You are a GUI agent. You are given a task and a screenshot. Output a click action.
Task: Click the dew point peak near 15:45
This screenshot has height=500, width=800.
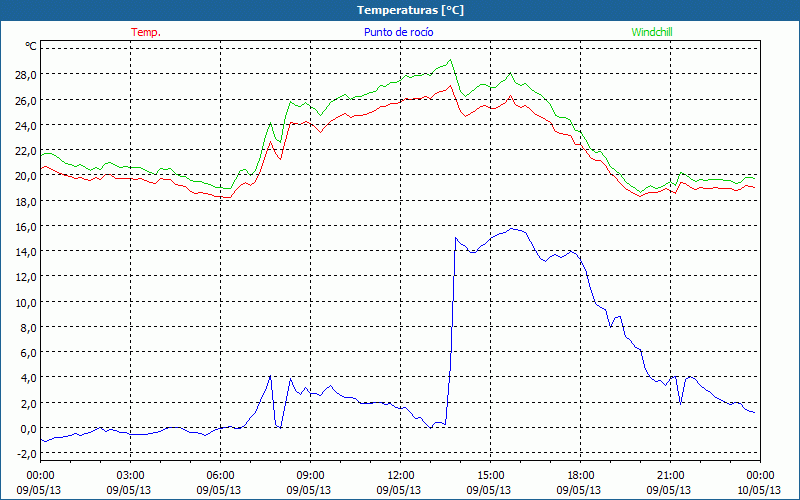point(512,229)
